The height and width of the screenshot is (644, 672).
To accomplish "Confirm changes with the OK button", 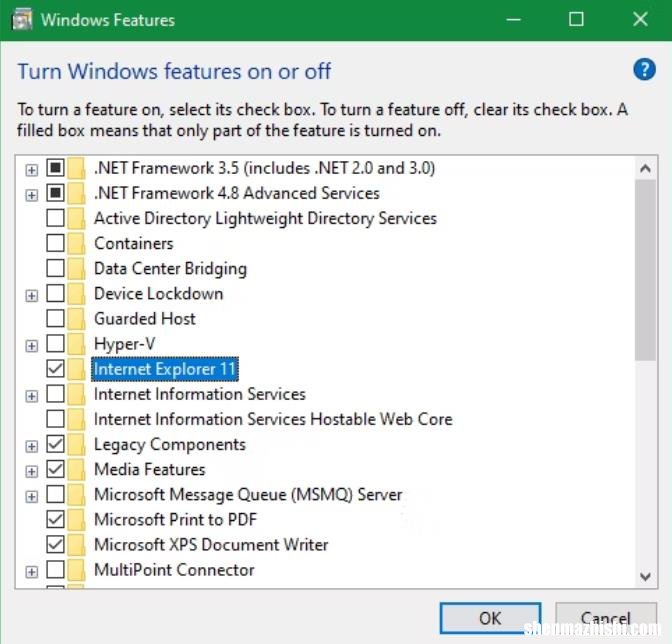I will tap(490, 618).
